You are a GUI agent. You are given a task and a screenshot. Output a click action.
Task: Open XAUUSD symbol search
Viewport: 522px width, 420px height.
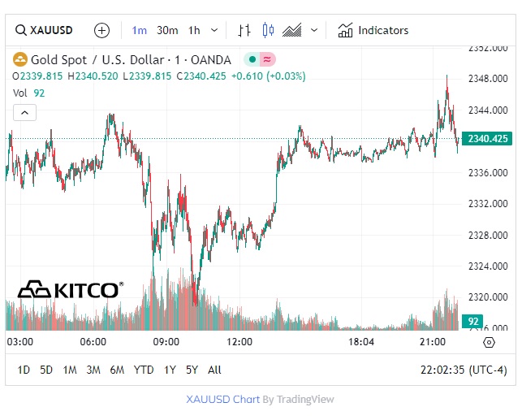point(44,30)
